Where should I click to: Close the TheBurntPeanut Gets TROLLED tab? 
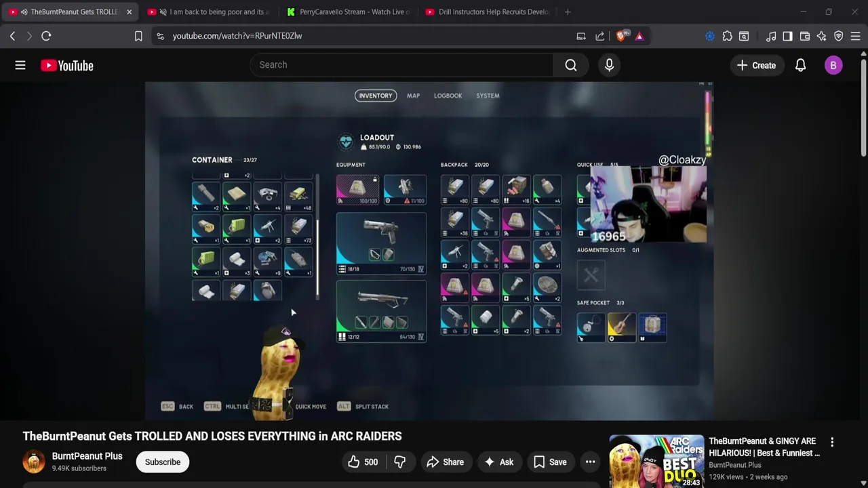pyautogui.click(x=129, y=12)
